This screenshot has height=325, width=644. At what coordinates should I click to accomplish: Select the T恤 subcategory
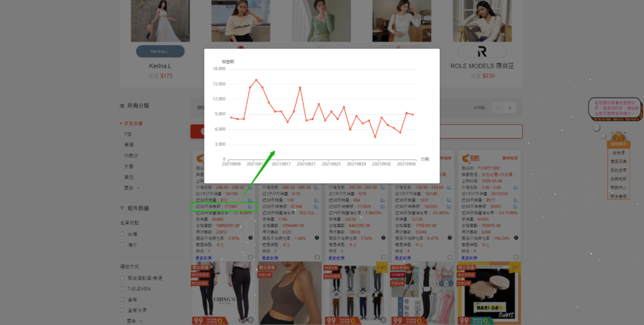tap(128, 135)
